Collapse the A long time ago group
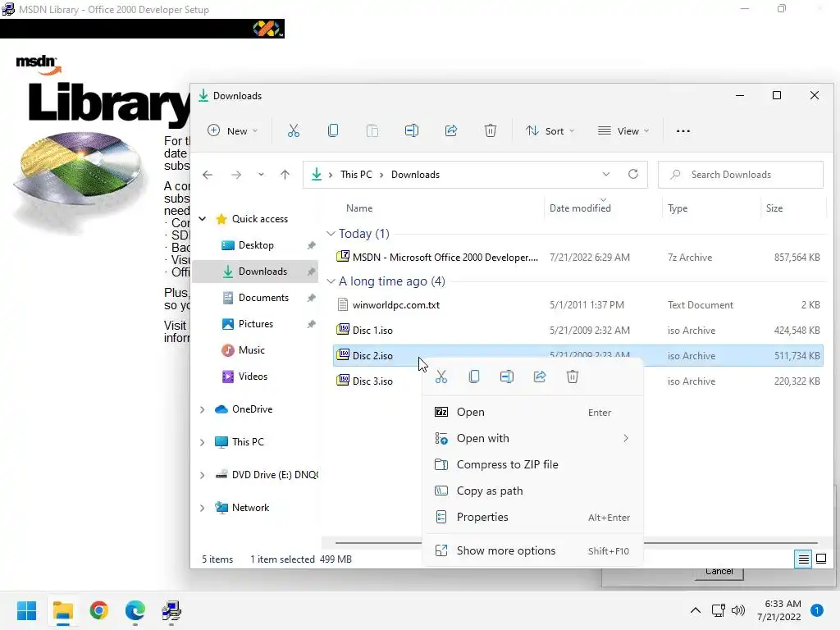Viewport: 840px width, 630px height. 331,281
